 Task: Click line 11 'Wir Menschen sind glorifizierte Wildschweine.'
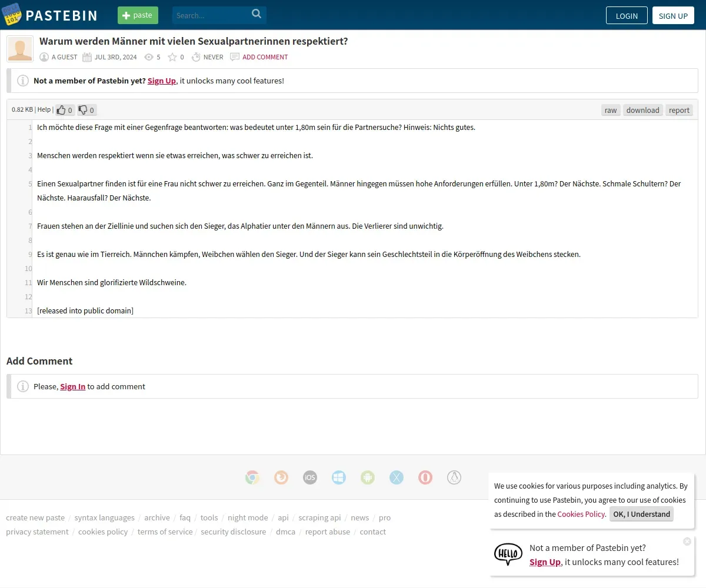point(112,282)
